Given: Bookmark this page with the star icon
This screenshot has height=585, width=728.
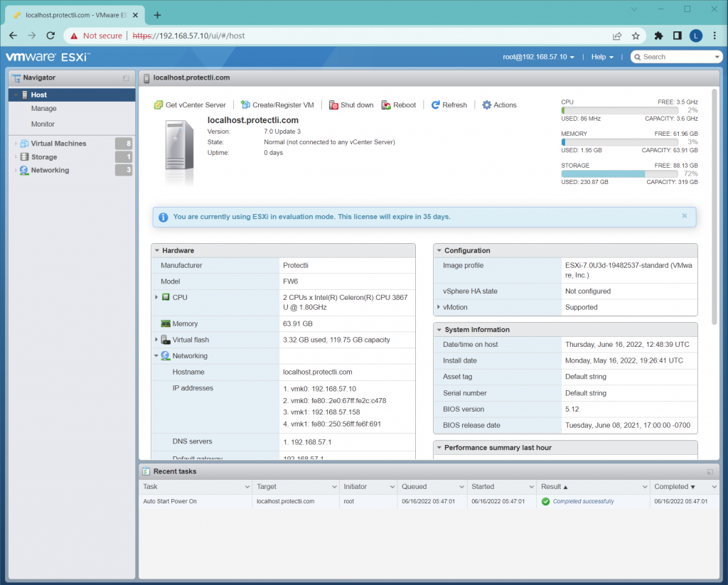Looking at the screenshot, I should [636, 36].
